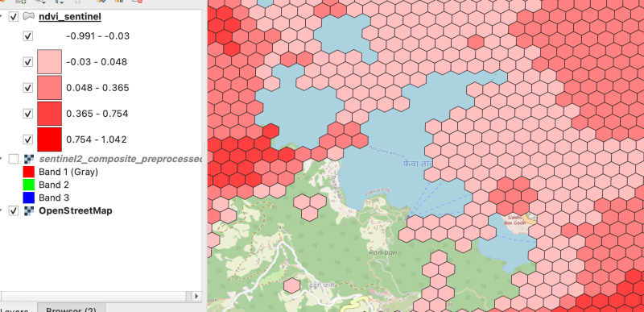
Task: Click the Band 1 (Gray) red swatch
Action: tap(29, 172)
